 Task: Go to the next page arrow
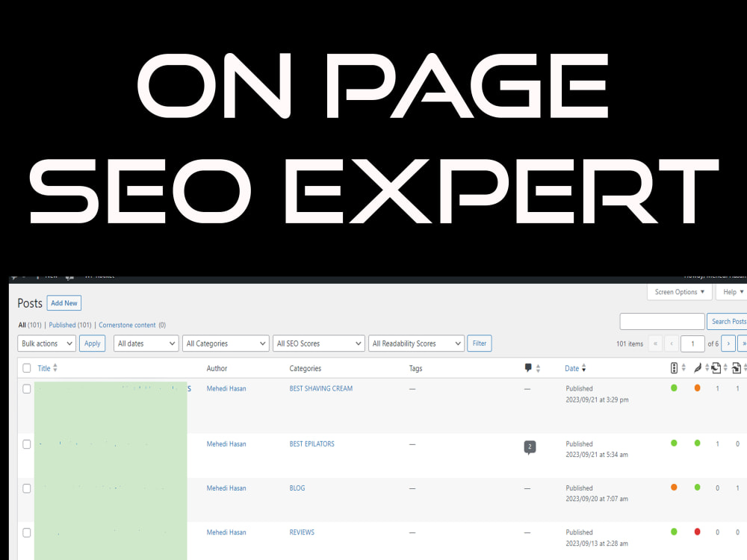[x=728, y=343]
